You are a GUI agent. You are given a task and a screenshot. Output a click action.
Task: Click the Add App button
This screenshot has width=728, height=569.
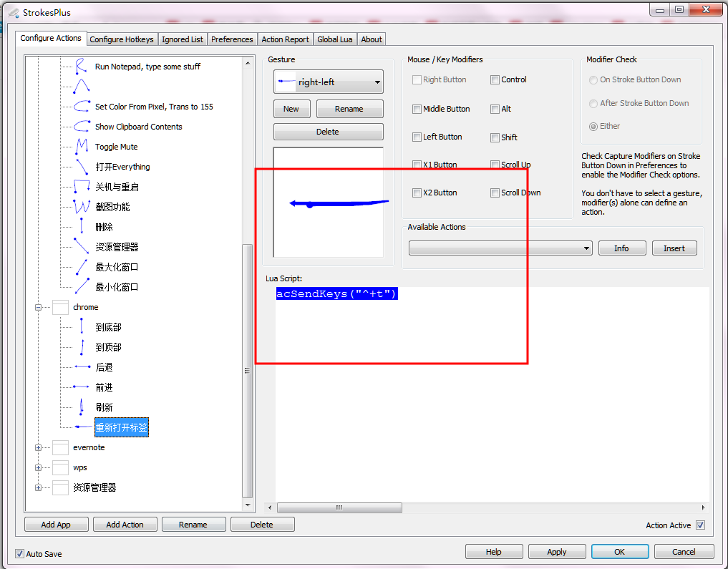tap(56, 524)
